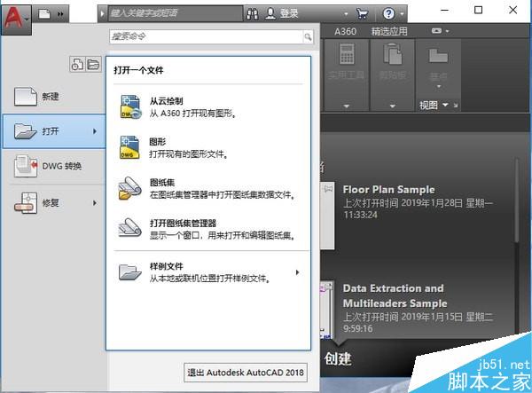This screenshot has height=393, width=532.
Task: Select DWG 转换 menu entry
Action: click(54, 166)
